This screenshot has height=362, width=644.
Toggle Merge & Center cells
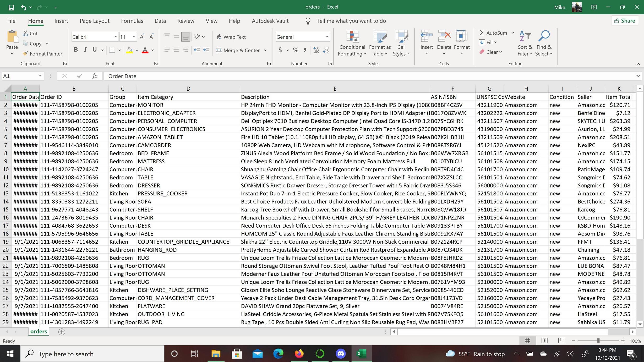pyautogui.click(x=238, y=50)
